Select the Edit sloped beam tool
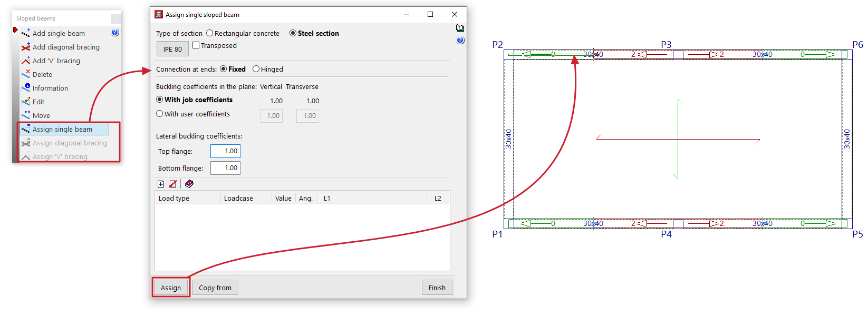This screenshot has height=316, width=868. pyautogui.click(x=38, y=102)
